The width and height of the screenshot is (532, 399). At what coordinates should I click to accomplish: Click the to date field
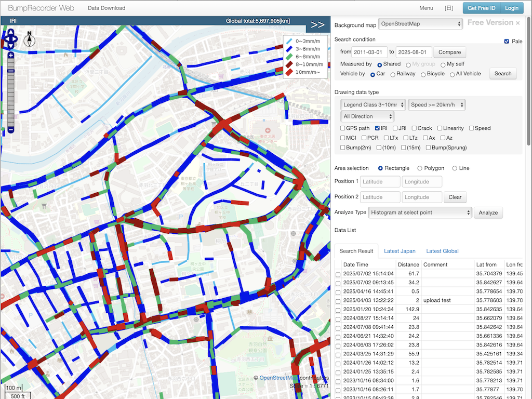click(x=414, y=52)
